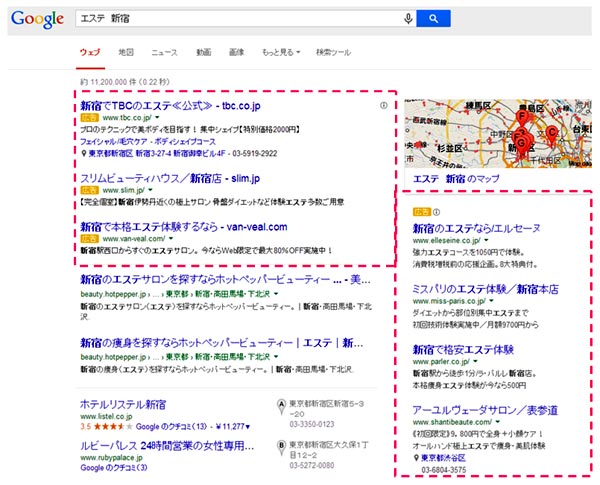Open 新宿でTBCのエステ≪公式≫ ad link
The image size is (600, 485).
point(170,106)
